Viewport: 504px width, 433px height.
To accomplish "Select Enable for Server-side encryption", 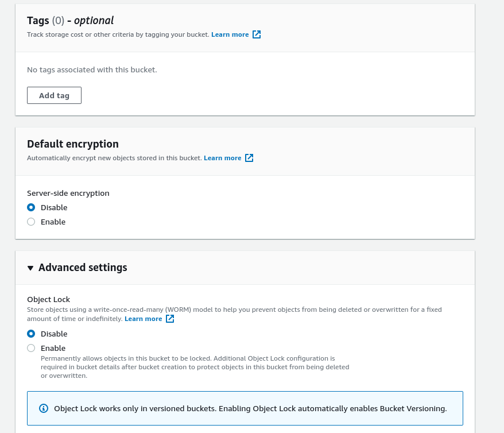I will [x=31, y=222].
